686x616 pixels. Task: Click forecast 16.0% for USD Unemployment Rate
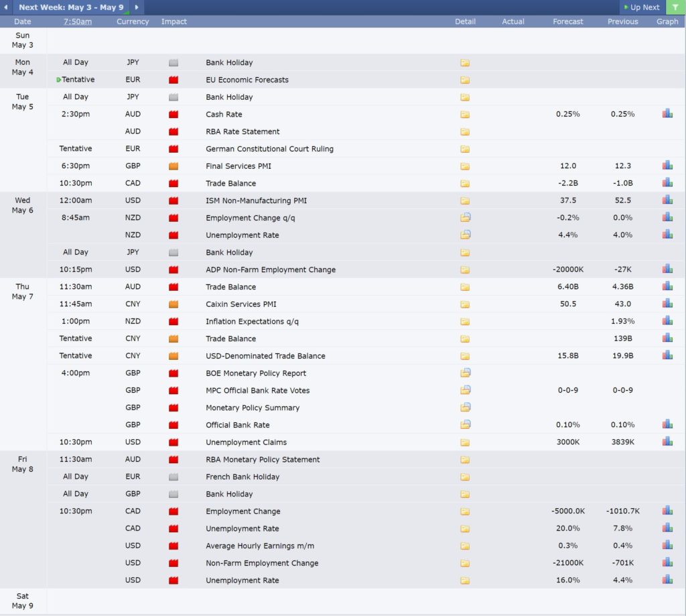click(x=568, y=580)
